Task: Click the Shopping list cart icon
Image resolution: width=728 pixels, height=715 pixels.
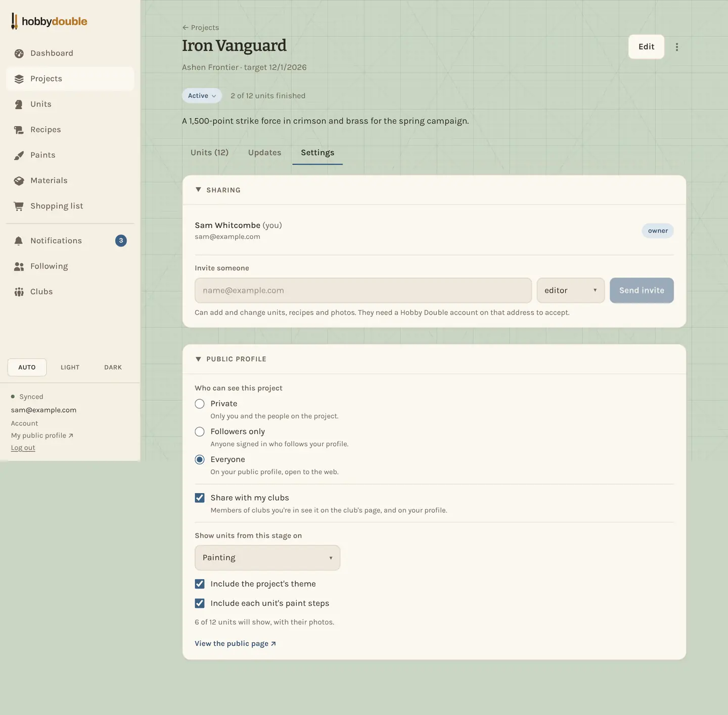Action: tap(19, 206)
